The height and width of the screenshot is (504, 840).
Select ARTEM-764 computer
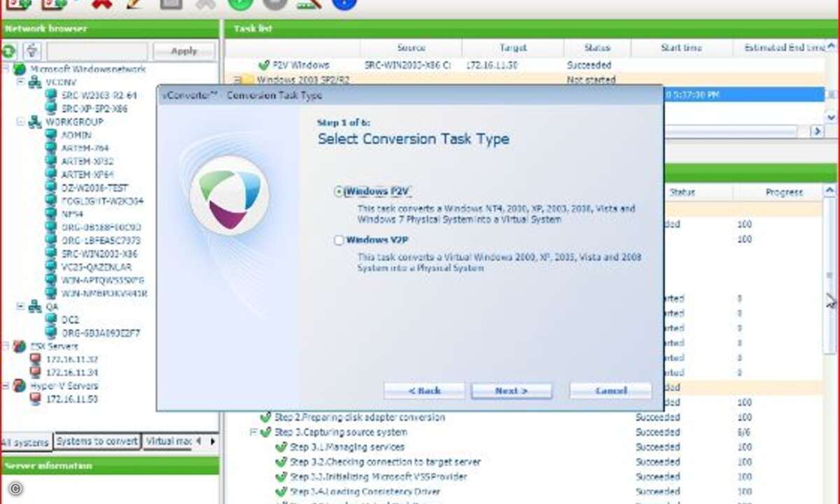click(x=85, y=148)
